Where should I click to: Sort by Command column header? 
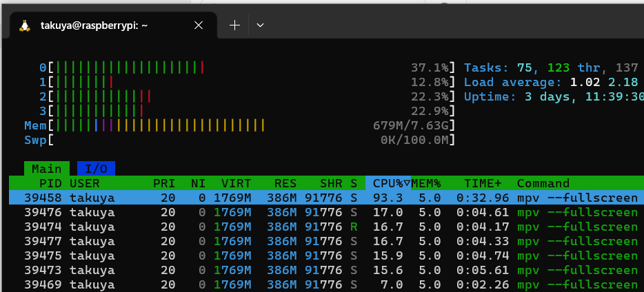[x=543, y=183]
